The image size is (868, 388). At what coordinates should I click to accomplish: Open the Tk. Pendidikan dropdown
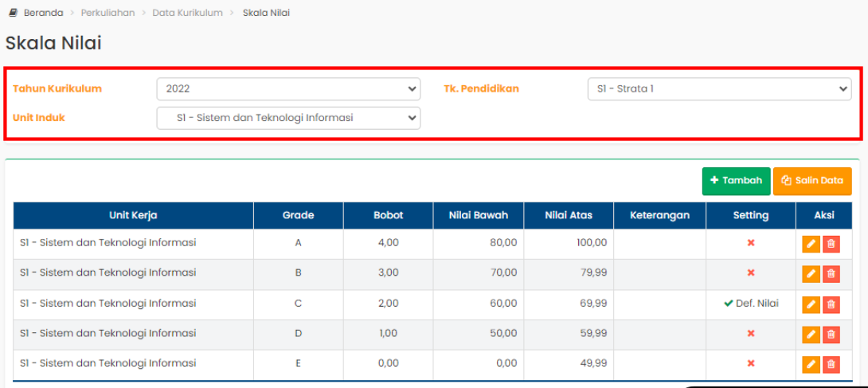point(719,88)
